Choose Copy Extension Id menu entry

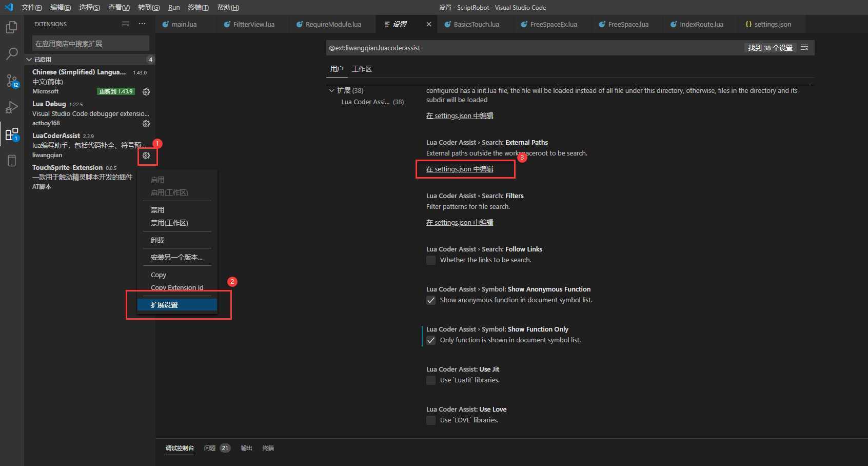click(x=177, y=287)
